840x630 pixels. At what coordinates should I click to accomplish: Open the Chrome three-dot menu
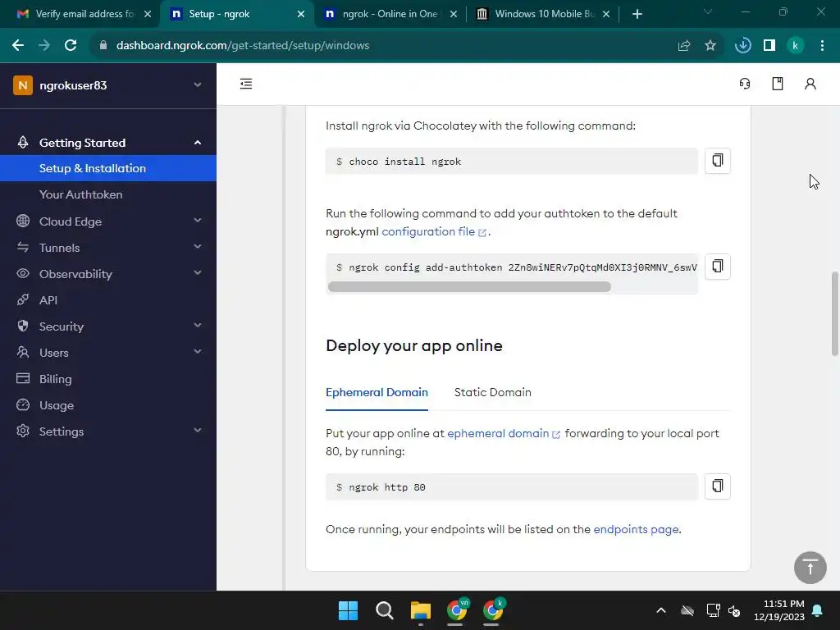[822, 46]
